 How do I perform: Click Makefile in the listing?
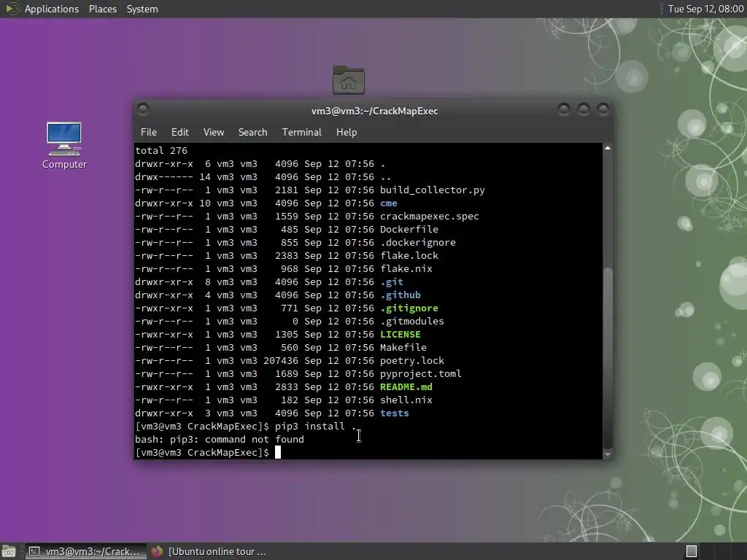point(403,348)
